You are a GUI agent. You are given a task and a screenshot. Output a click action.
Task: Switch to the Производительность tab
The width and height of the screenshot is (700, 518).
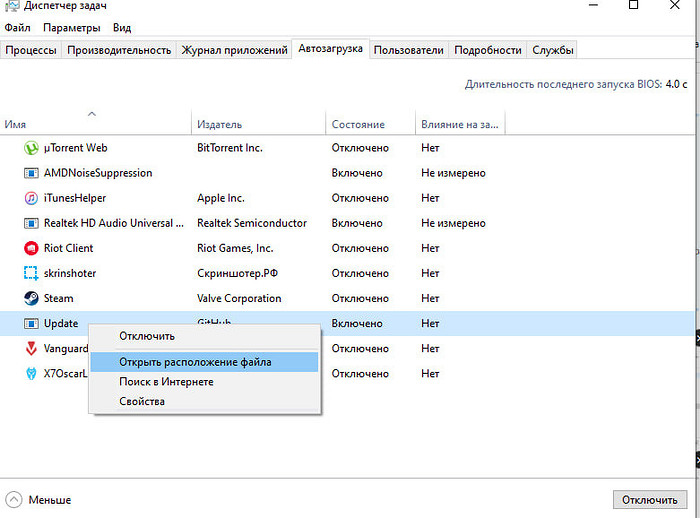coord(119,50)
